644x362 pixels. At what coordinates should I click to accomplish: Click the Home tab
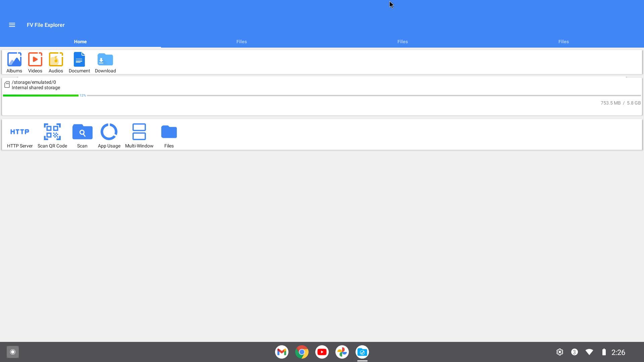pos(80,42)
